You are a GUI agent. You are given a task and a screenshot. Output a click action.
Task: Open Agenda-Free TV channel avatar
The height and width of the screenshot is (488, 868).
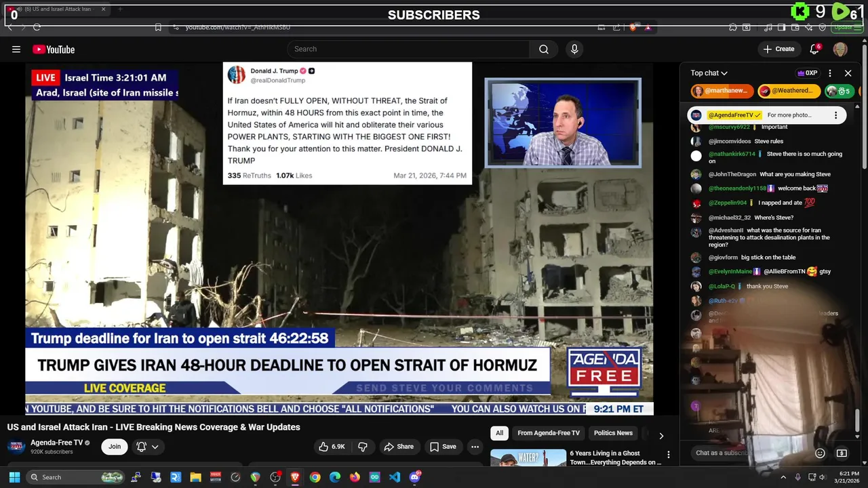16,447
